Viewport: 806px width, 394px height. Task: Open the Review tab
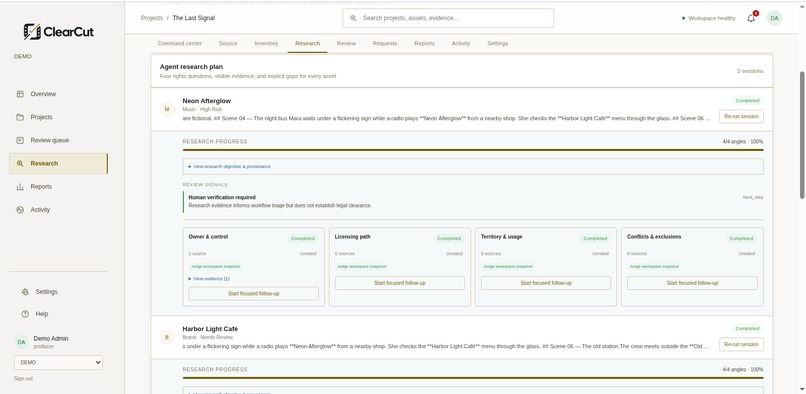[346, 43]
